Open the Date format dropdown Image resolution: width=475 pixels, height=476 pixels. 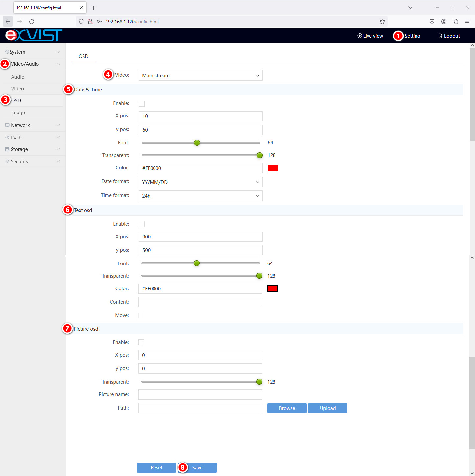point(201,182)
